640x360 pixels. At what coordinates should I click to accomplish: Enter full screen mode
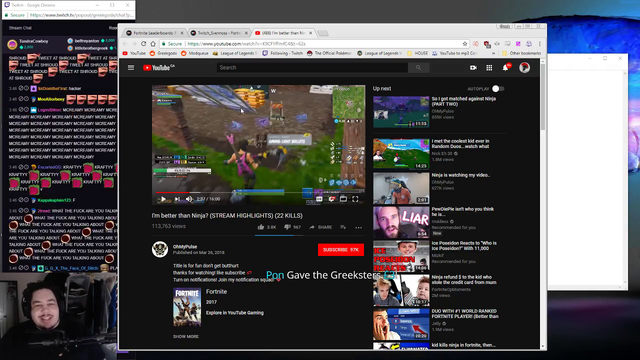point(355,199)
